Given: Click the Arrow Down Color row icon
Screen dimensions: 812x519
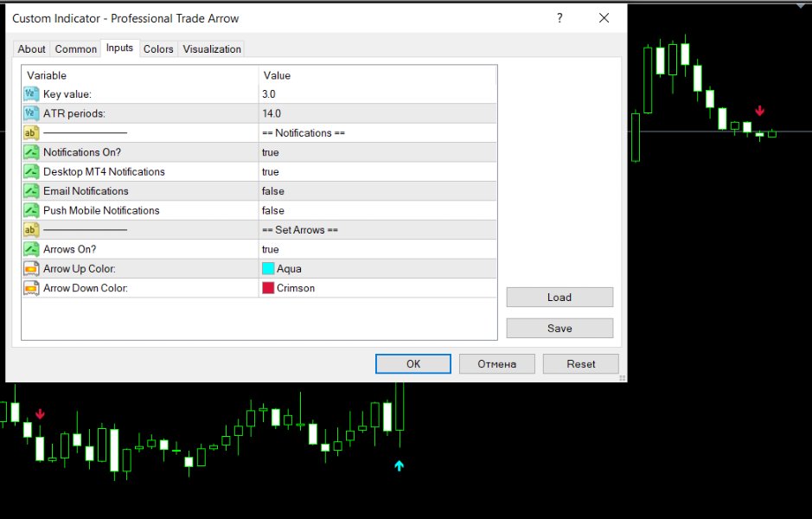Looking at the screenshot, I should click(31, 288).
